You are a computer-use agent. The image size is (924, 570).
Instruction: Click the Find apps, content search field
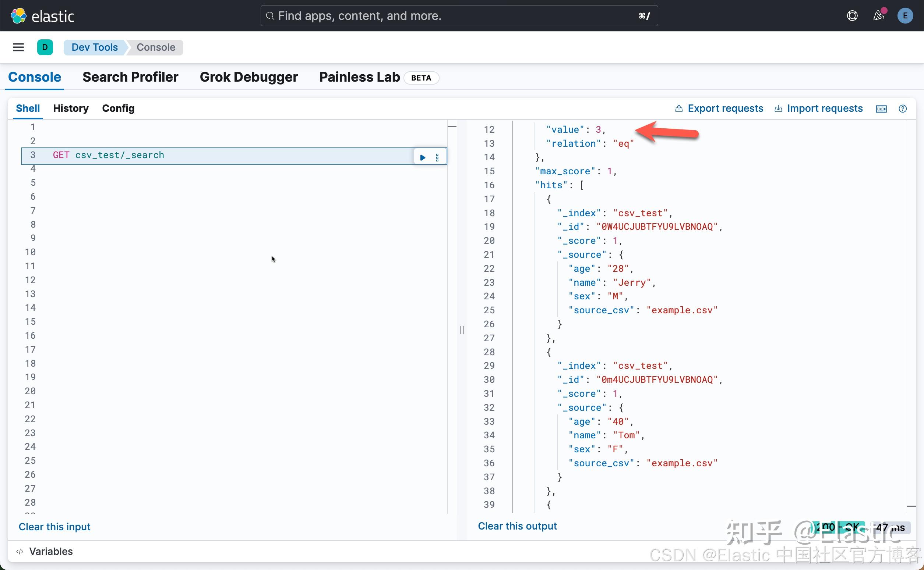tap(459, 15)
